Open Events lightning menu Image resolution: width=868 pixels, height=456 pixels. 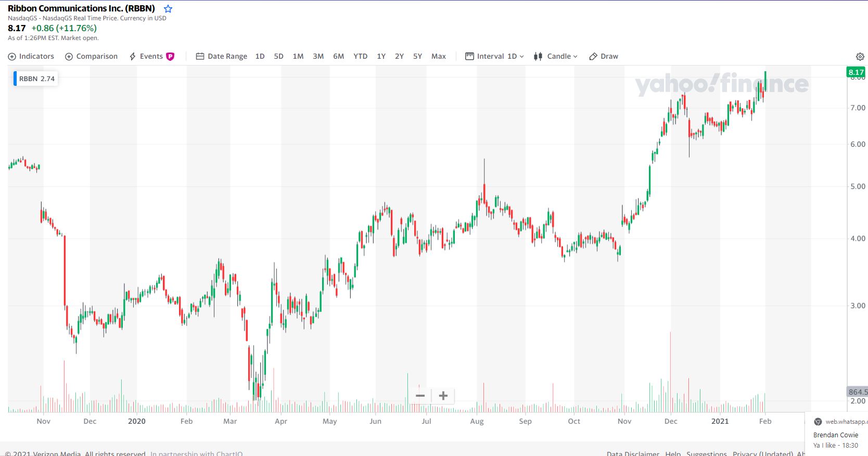click(146, 57)
